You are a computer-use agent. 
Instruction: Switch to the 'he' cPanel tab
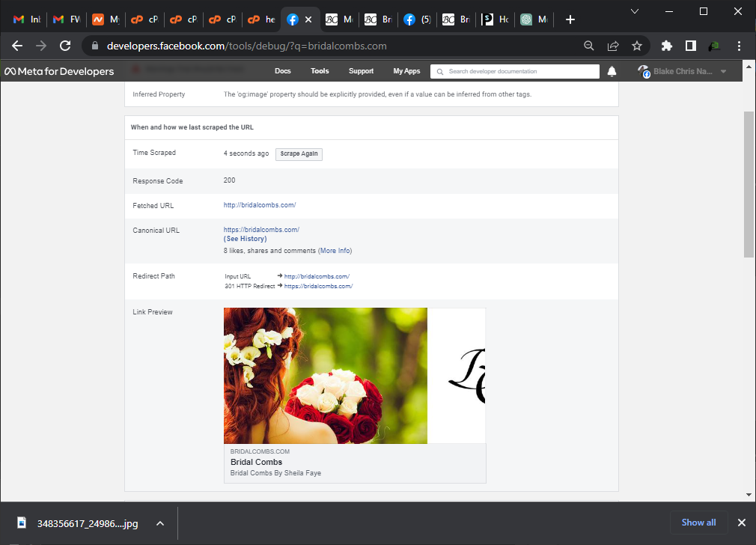click(x=261, y=19)
